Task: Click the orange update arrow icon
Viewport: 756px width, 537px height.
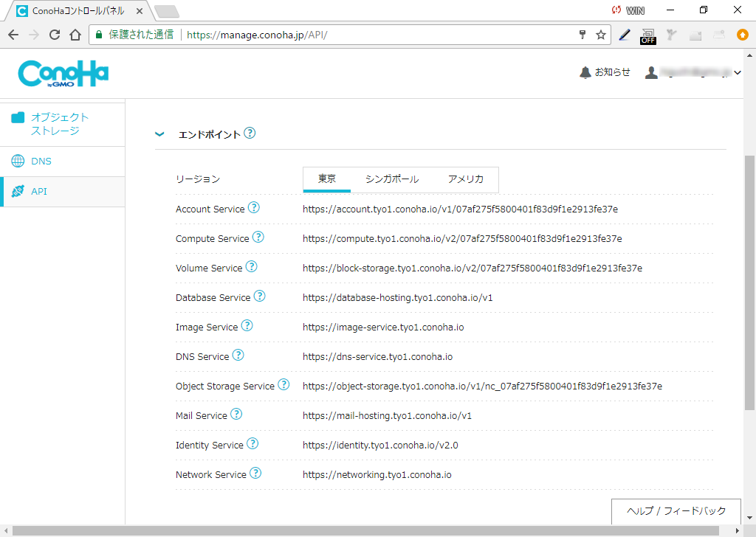Action: pyautogui.click(x=743, y=35)
